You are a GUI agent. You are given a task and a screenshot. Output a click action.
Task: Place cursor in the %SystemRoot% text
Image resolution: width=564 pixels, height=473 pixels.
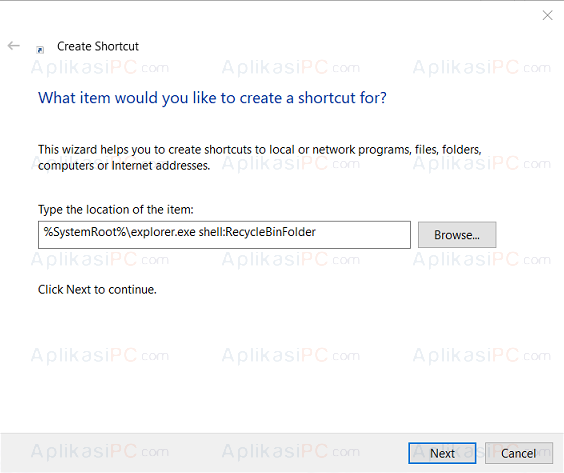coord(85,232)
